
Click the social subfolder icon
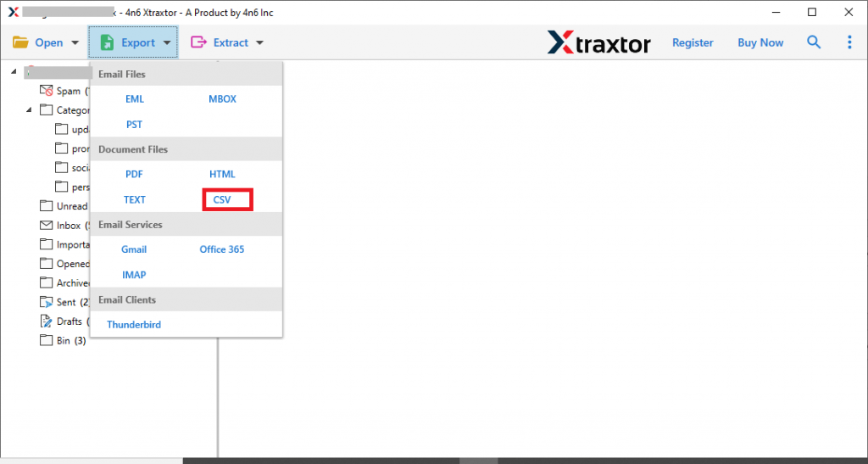(61, 168)
